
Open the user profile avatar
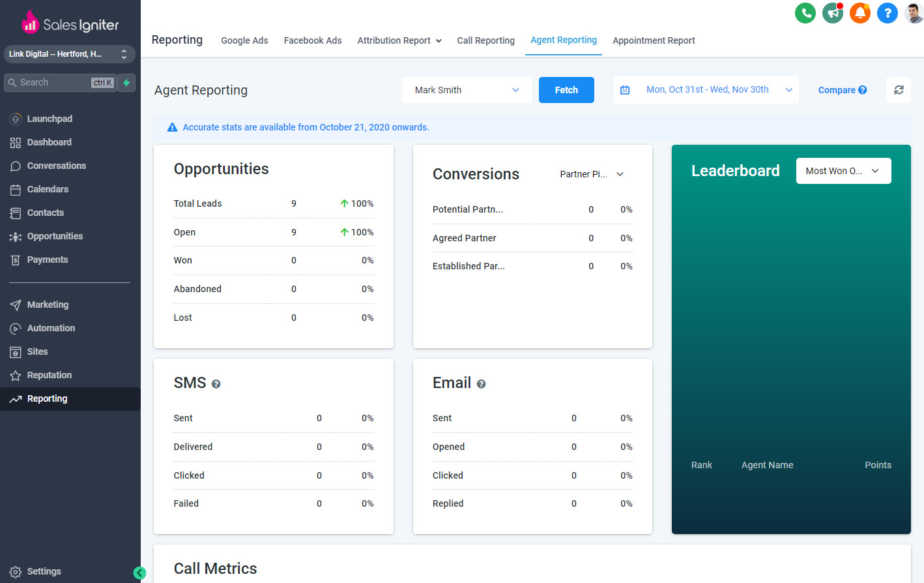click(914, 13)
